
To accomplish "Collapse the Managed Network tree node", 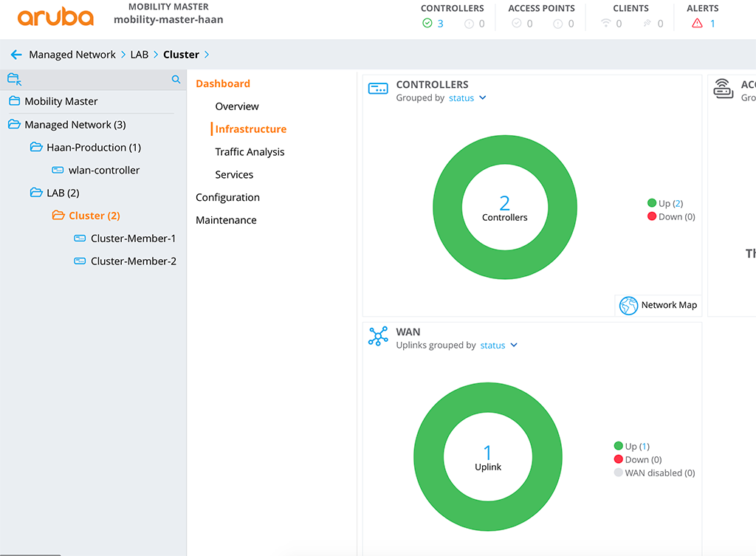I will (16, 124).
